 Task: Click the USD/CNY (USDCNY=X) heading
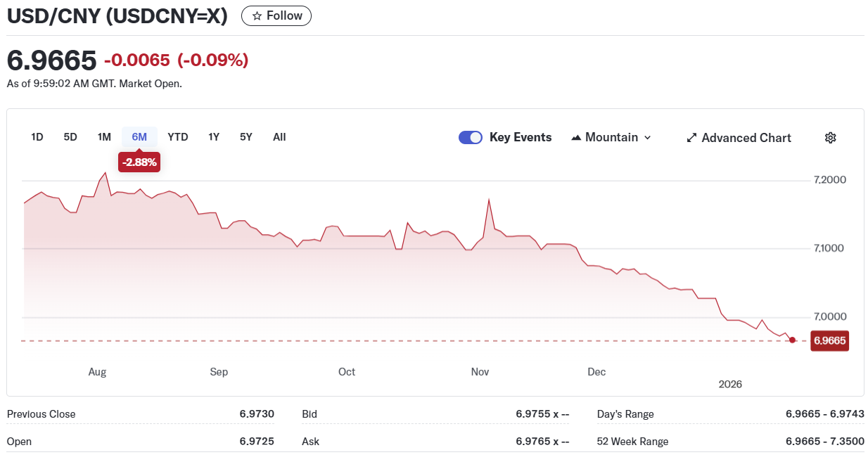(117, 15)
